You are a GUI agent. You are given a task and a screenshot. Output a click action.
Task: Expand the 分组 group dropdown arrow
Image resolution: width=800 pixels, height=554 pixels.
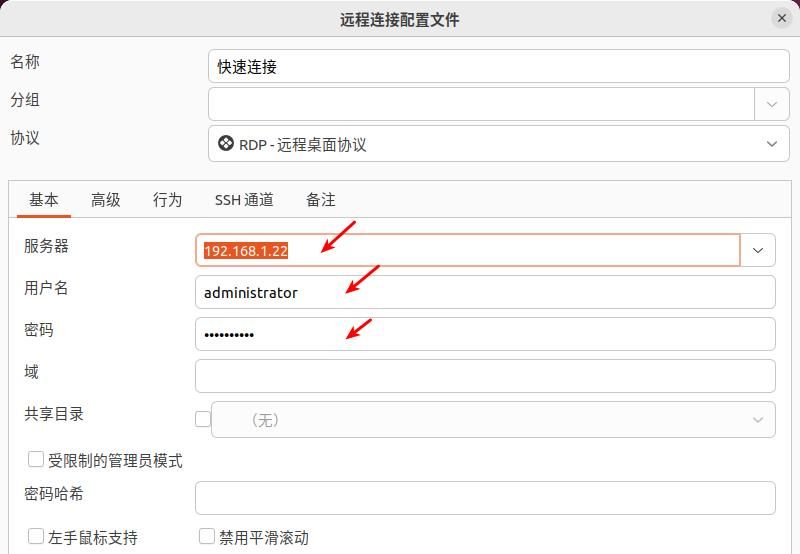[771, 104]
